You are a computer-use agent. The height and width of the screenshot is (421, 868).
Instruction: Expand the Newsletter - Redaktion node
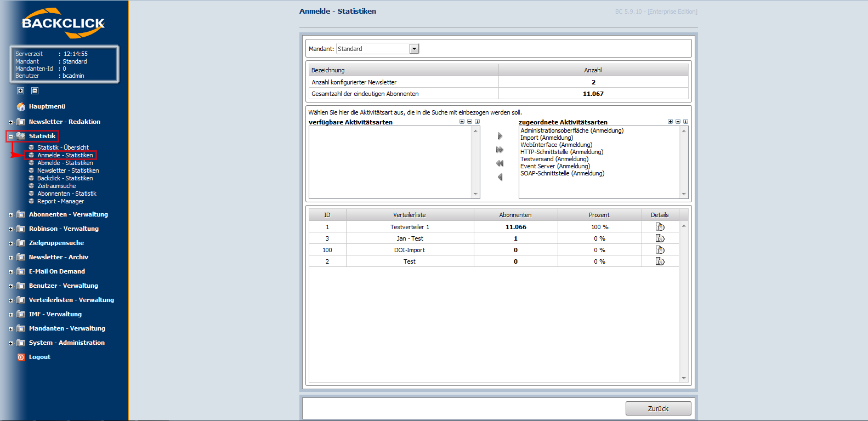coord(10,122)
